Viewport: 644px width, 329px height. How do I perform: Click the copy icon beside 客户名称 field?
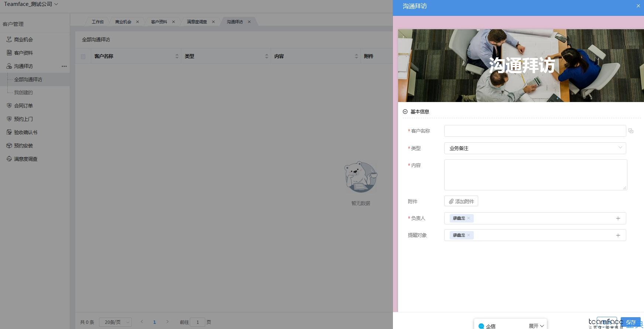(x=631, y=131)
